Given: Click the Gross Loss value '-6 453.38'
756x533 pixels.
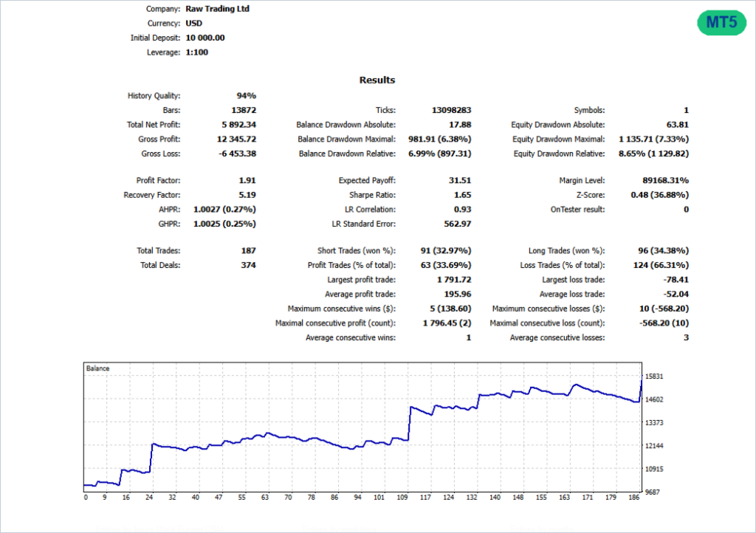Looking at the screenshot, I should (237, 154).
